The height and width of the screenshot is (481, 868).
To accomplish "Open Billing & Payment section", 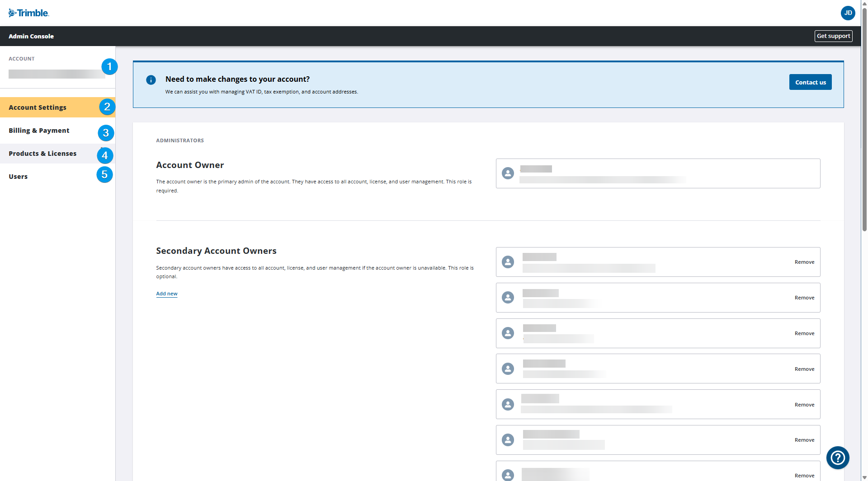I will pyautogui.click(x=39, y=131).
